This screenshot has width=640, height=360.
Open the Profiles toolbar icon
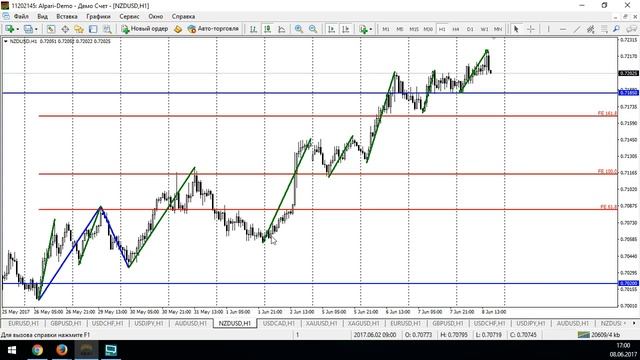click(x=27, y=29)
